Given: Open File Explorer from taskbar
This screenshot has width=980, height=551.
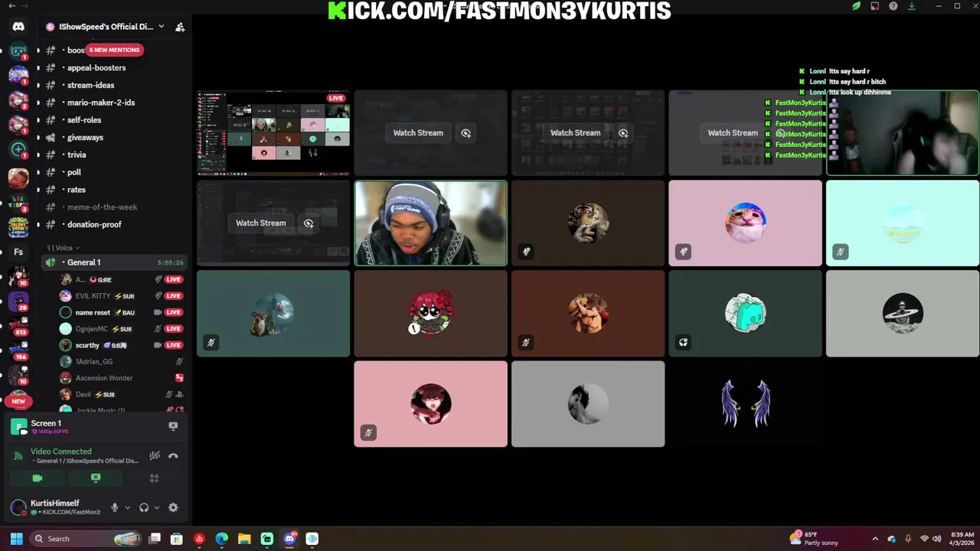Looking at the screenshot, I should 244,539.
